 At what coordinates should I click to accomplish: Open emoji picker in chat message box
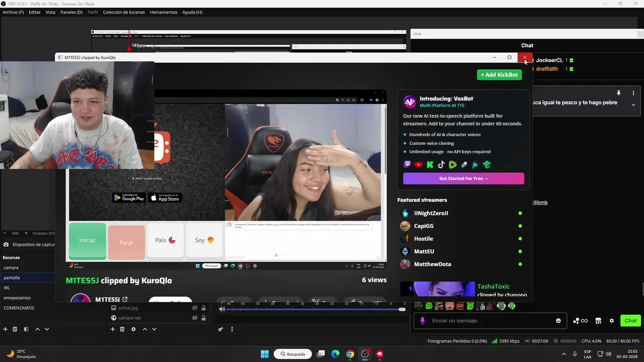pos(558,321)
